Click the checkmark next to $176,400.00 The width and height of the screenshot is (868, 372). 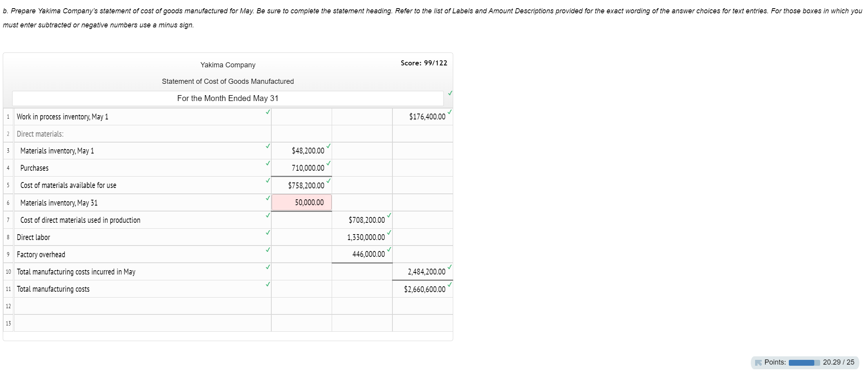450,111
